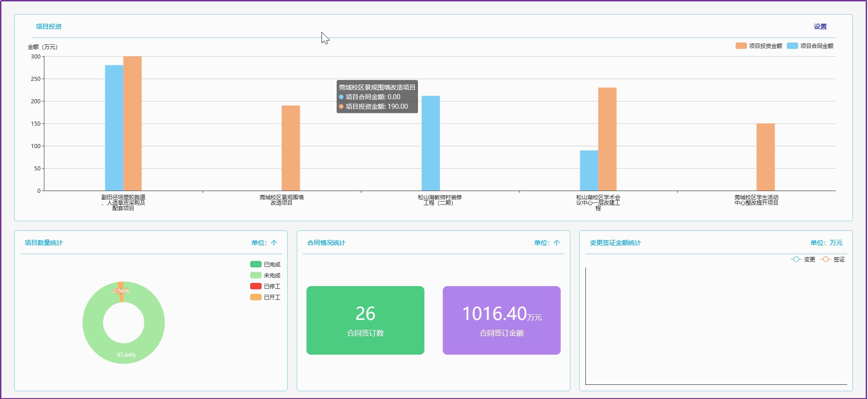Click the red 已停工 legend icon
The height and width of the screenshot is (399, 868).
point(256,286)
